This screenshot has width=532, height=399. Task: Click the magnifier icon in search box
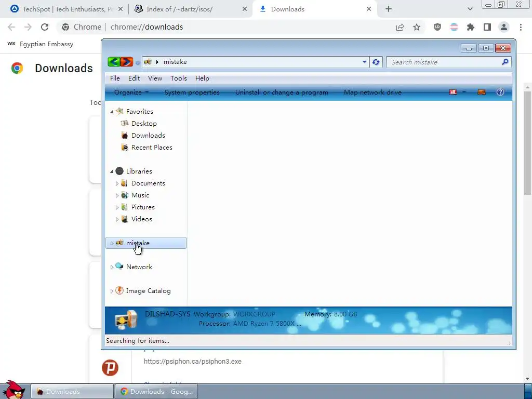pyautogui.click(x=505, y=62)
